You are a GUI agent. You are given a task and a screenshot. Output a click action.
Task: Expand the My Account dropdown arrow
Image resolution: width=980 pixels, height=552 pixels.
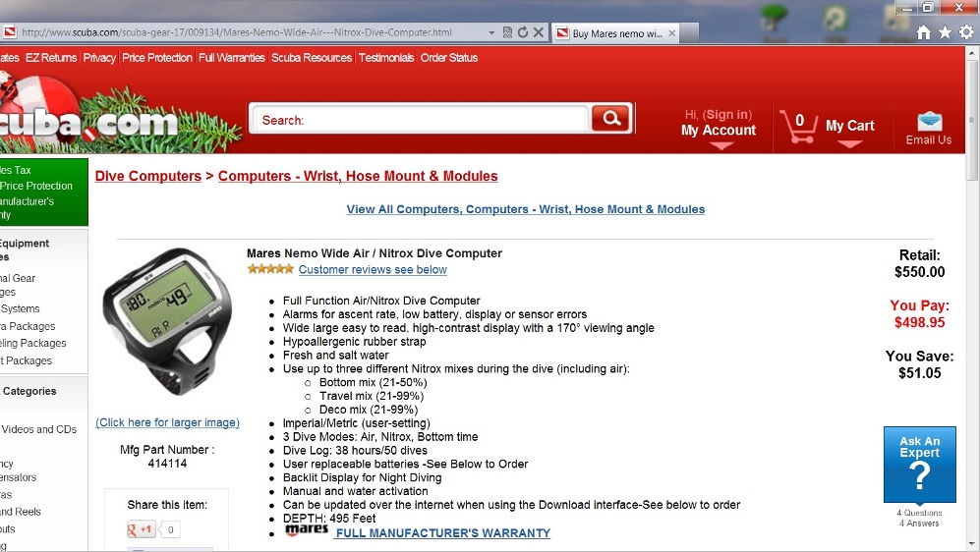pyautogui.click(x=721, y=146)
